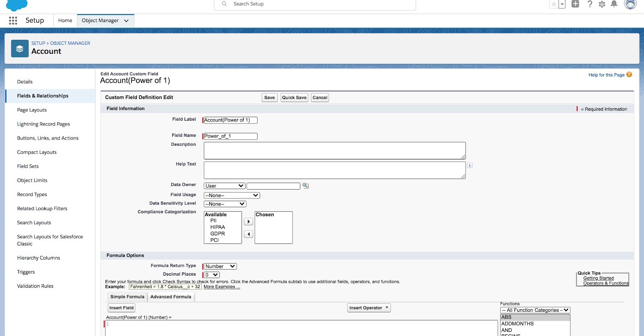Open the App Launcher grid icon

(x=13, y=21)
